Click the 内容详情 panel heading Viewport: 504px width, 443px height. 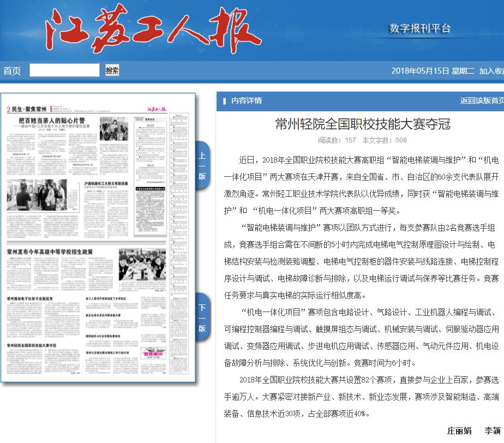coord(246,100)
